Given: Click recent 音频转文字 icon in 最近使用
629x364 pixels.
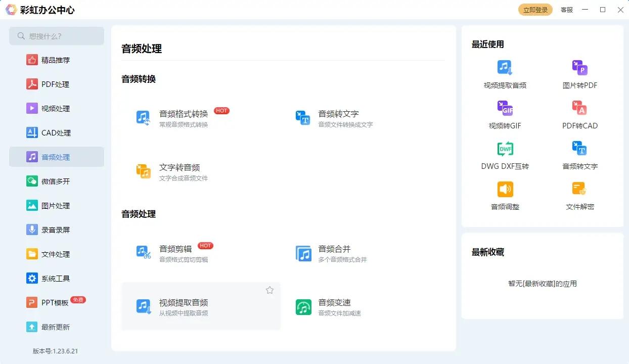Looking at the screenshot, I should pyautogui.click(x=580, y=149).
